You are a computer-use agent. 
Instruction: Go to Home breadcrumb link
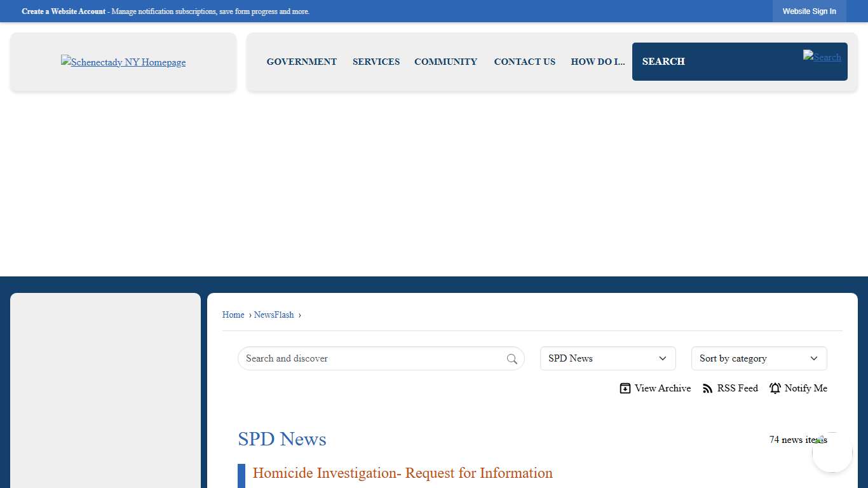click(x=233, y=315)
